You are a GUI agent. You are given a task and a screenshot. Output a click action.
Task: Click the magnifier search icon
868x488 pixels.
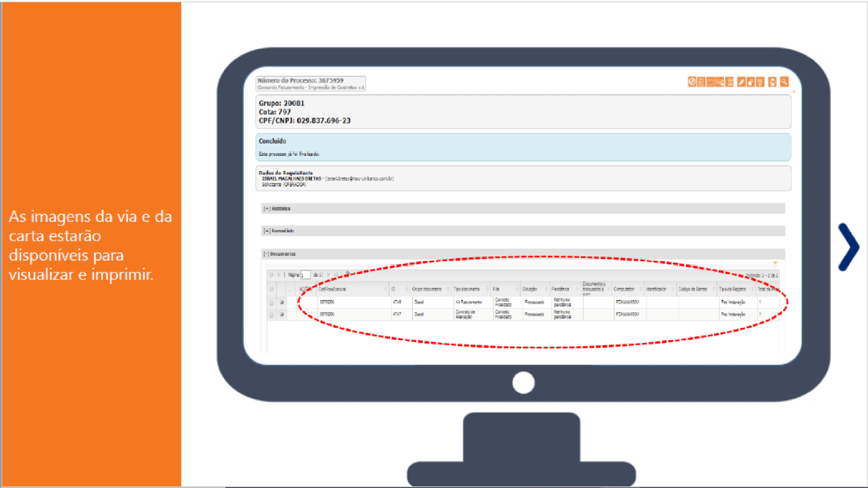coord(784,82)
